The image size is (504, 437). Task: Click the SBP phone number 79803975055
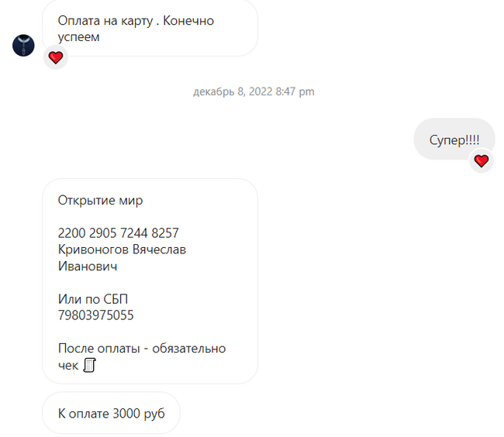click(x=96, y=315)
